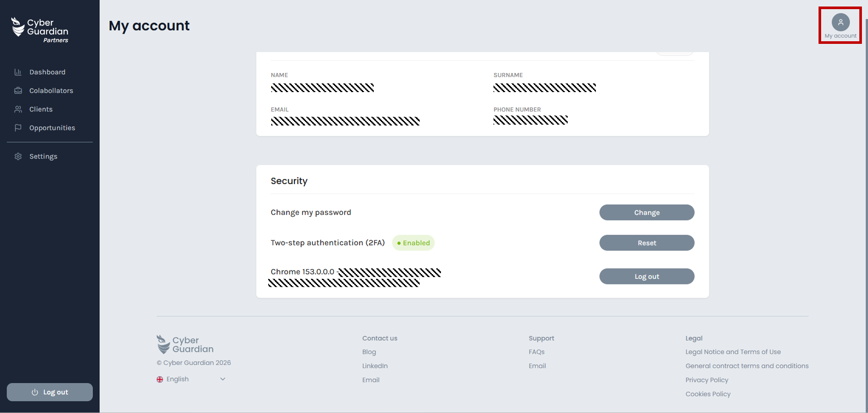Click the Cyber Guardian Partners logo
Screen dimensions: 868x413
point(39,30)
